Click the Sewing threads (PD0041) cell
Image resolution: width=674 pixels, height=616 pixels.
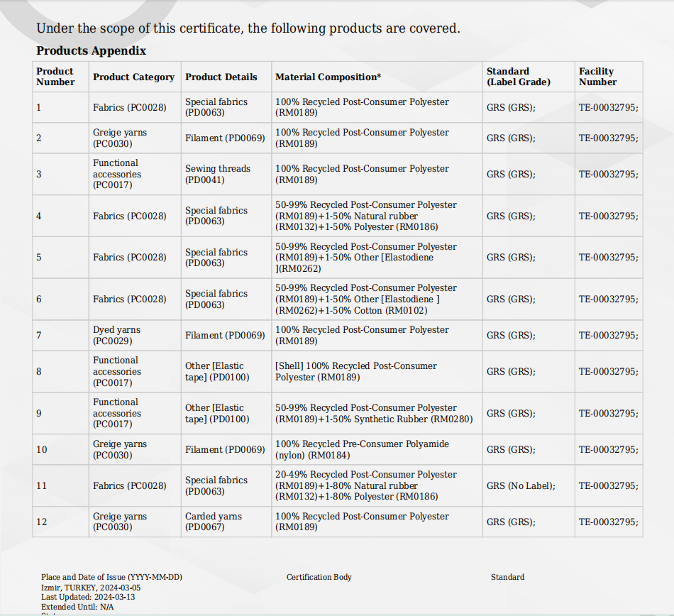point(218,174)
